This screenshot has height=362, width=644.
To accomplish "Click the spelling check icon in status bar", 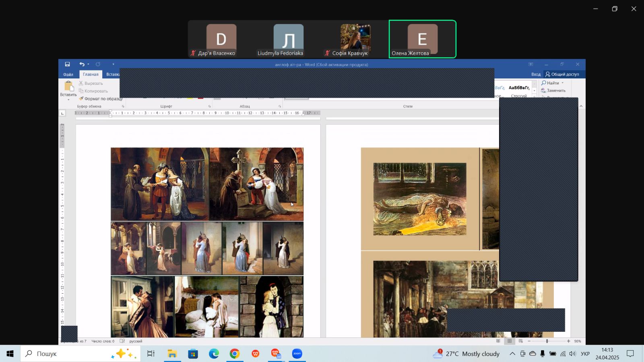I will tap(122, 341).
